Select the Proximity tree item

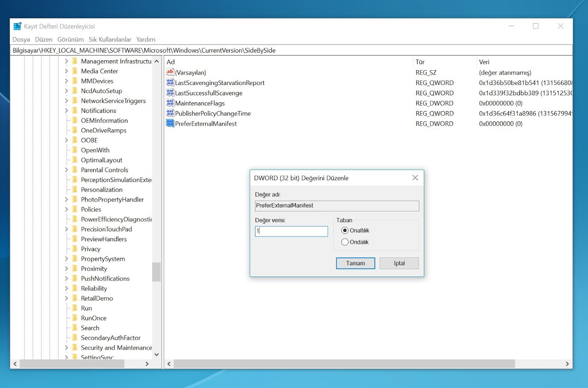94,269
